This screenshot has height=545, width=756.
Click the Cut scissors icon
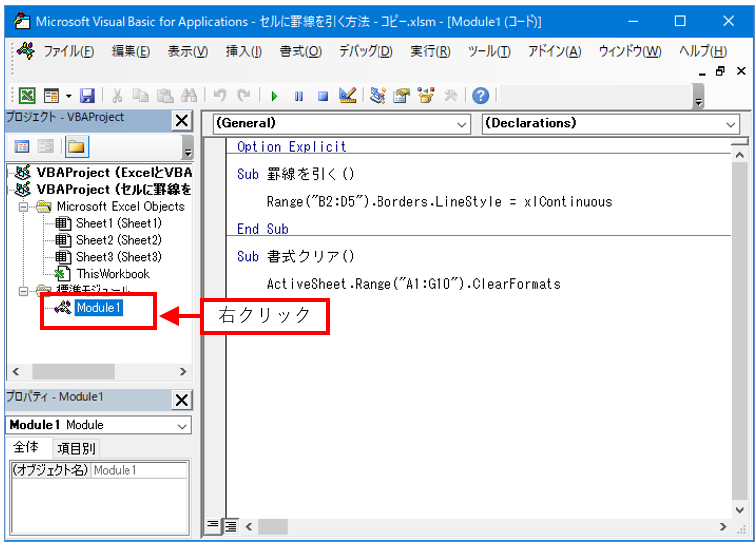tap(117, 95)
